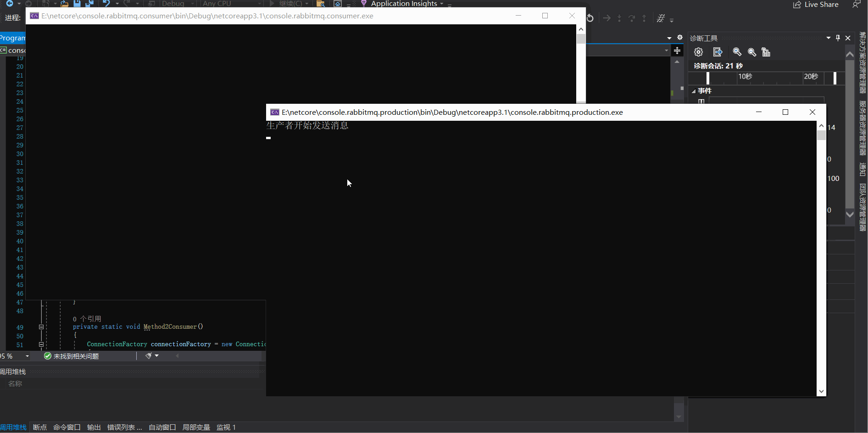Click the editor split window icon
Screen dimensions: 868x433
[677, 51]
